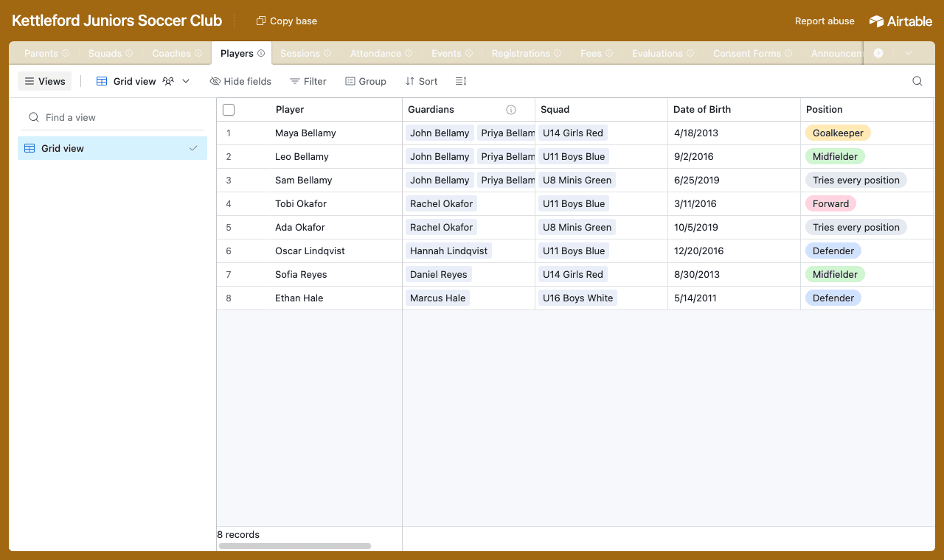
Task: Click the info icon beside Coaches tab
Action: (198, 54)
